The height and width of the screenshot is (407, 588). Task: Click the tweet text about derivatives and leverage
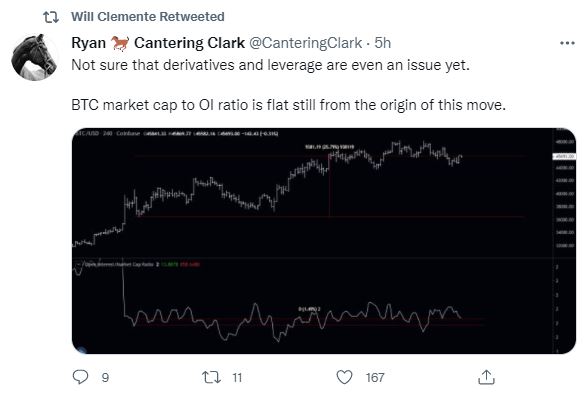[x=270, y=65]
